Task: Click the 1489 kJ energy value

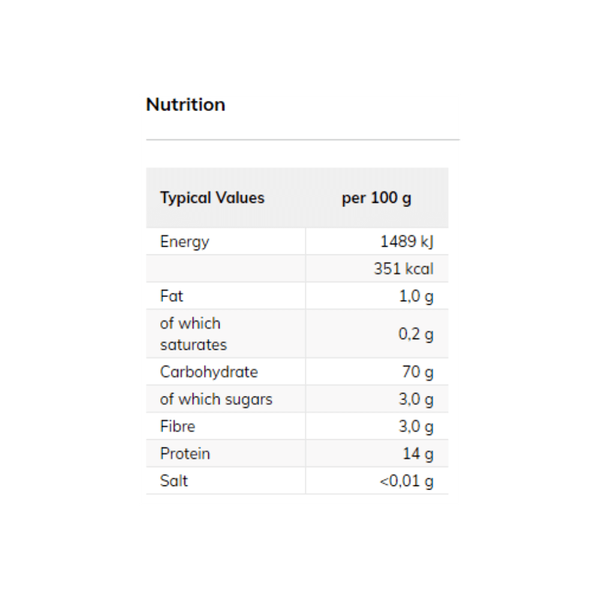Action: tap(407, 242)
